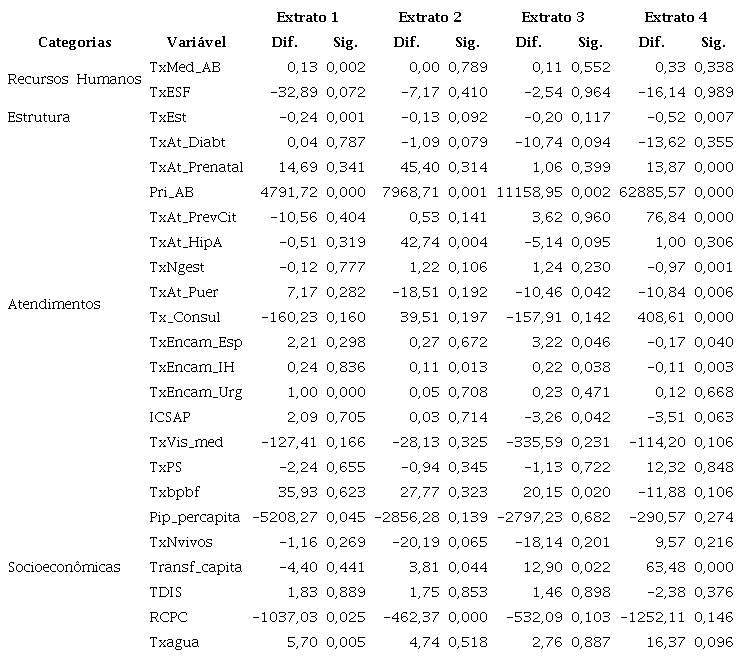Click the Estrutura category label
This screenshot has height=658, width=742.
click(x=39, y=117)
